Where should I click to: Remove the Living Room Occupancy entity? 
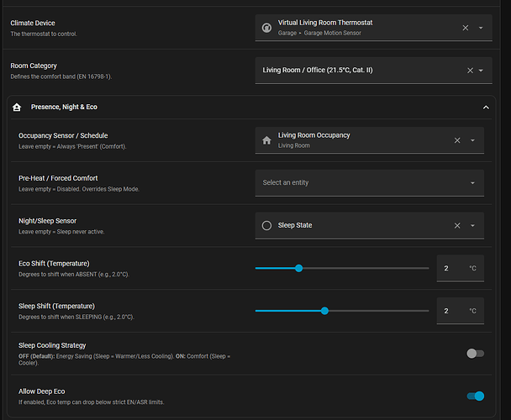457,140
